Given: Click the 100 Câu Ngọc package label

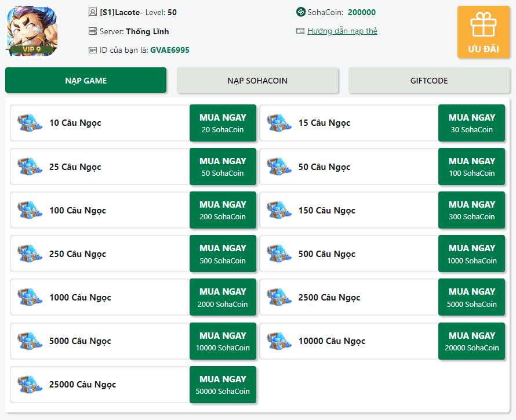Looking at the screenshot, I should point(78,211).
